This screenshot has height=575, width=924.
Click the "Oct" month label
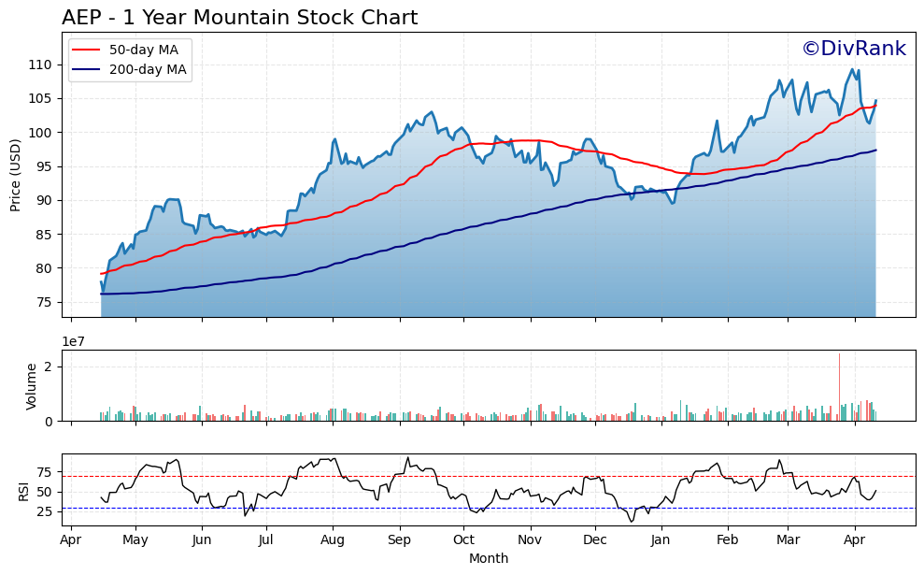click(x=463, y=540)
